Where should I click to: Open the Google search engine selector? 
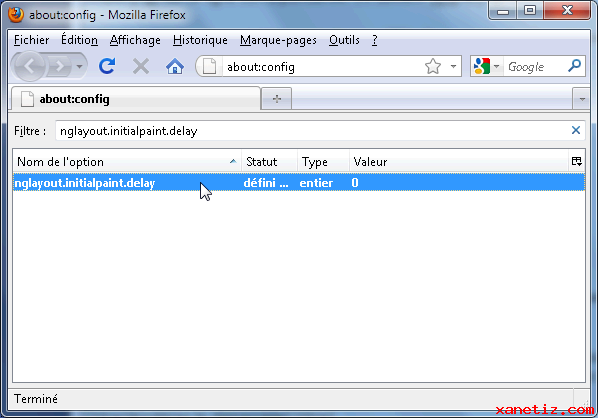[x=487, y=66]
